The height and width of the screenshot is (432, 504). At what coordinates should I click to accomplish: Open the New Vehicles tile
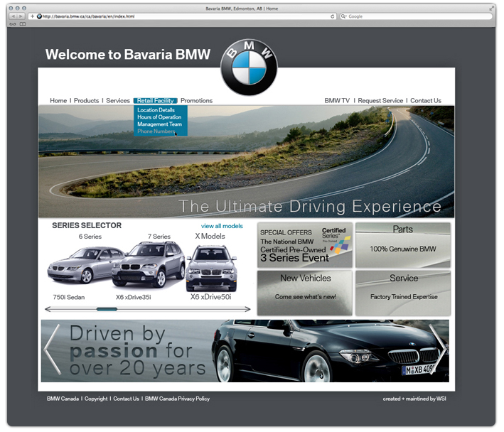[x=305, y=293]
